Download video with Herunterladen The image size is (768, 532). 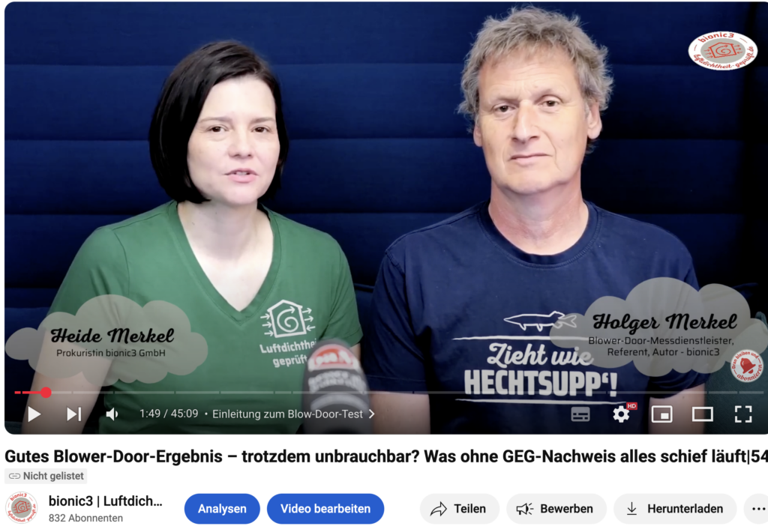[x=675, y=509]
